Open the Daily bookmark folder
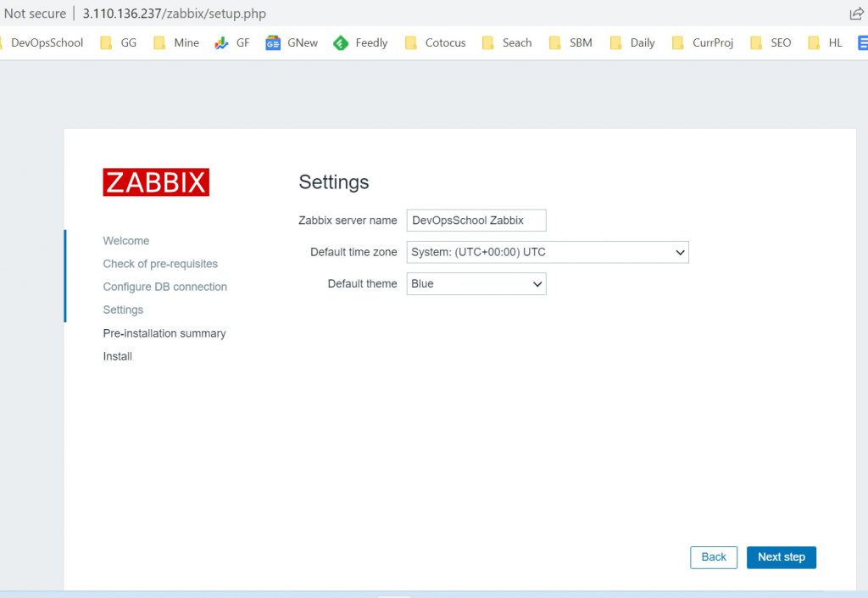 pyautogui.click(x=632, y=42)
